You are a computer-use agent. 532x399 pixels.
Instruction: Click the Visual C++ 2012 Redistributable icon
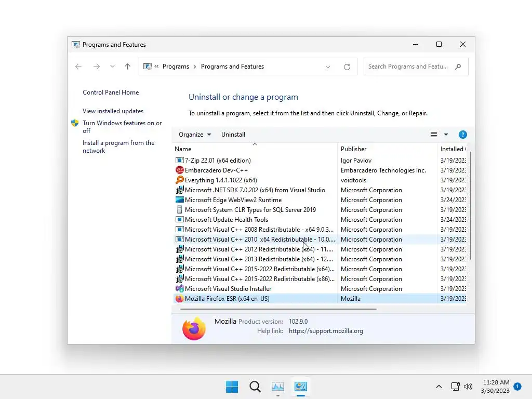pyautogui.click(x=179, y=249)
